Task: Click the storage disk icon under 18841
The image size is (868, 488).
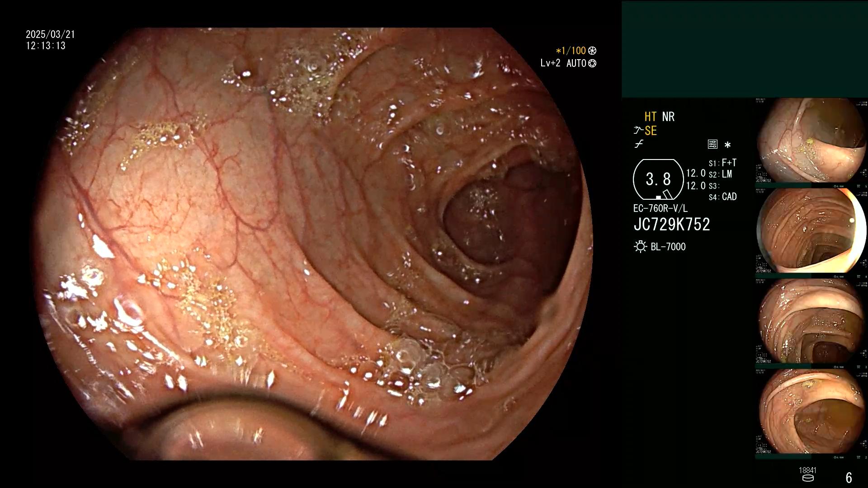Action: click(807, 478)
